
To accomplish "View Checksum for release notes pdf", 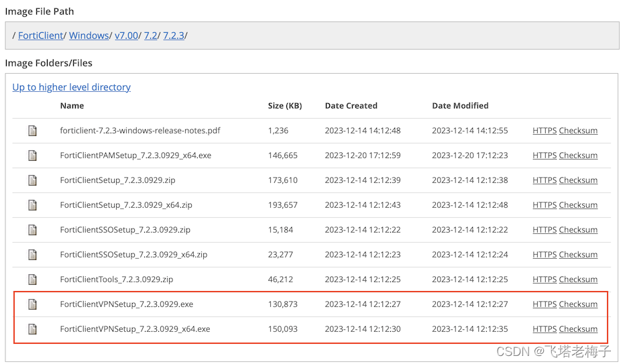I will pos(578,131).
